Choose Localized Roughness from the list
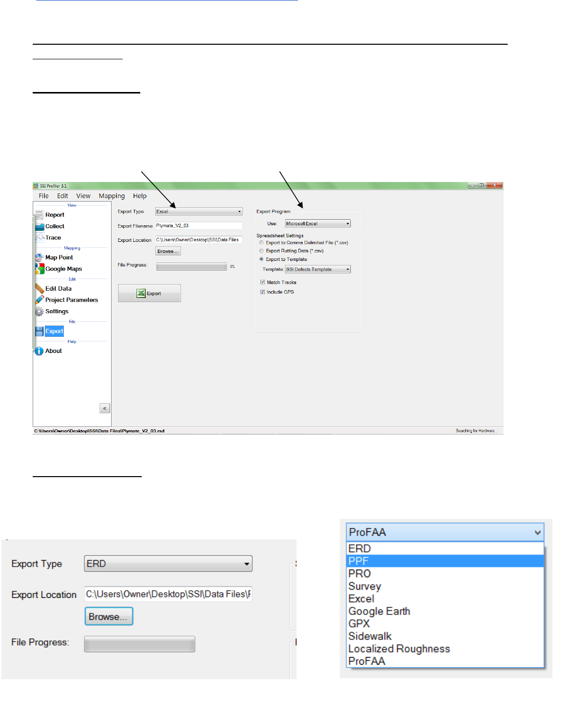Image resolution: width=565 pixels, height=728 pixels. point(445,649)
